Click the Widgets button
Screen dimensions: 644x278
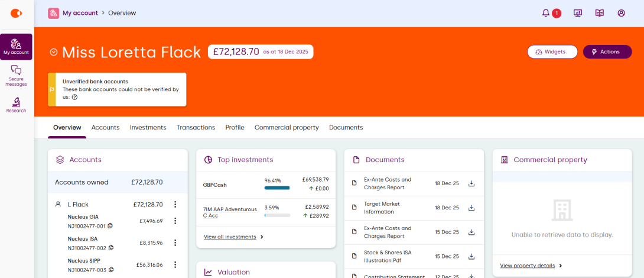552,52
